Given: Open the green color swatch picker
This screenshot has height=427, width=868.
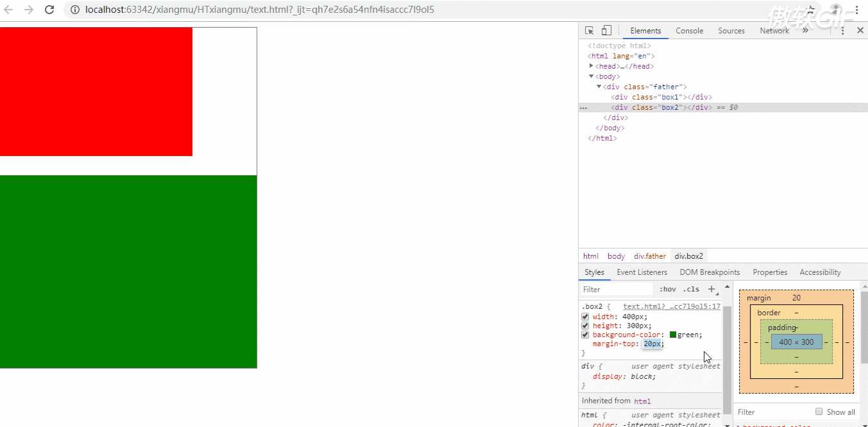Looking at the screenshot, I should click(673, 335).
